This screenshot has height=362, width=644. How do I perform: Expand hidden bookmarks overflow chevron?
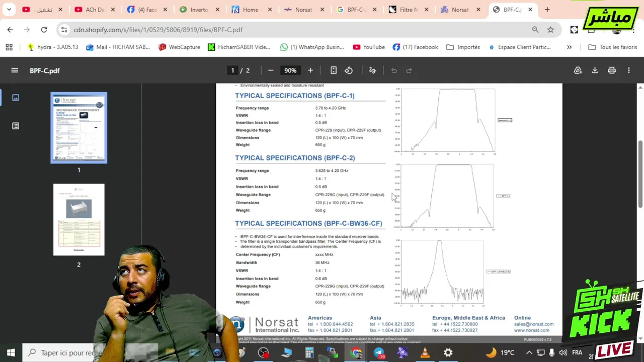tap(569, 47)
